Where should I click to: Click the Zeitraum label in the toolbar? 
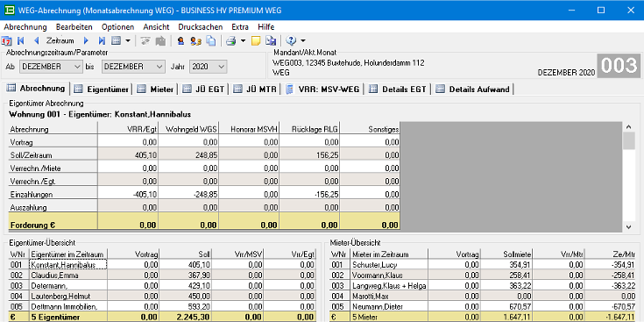(x=60, y=40)
